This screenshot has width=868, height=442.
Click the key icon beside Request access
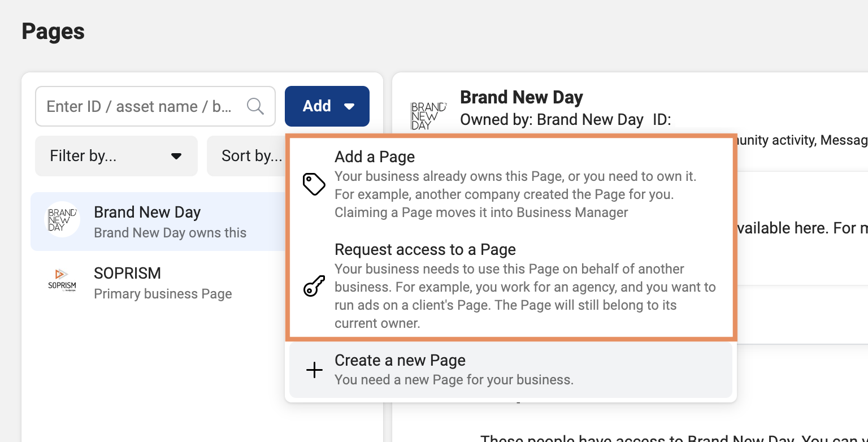pyautogui.click(x=314, y=286)
